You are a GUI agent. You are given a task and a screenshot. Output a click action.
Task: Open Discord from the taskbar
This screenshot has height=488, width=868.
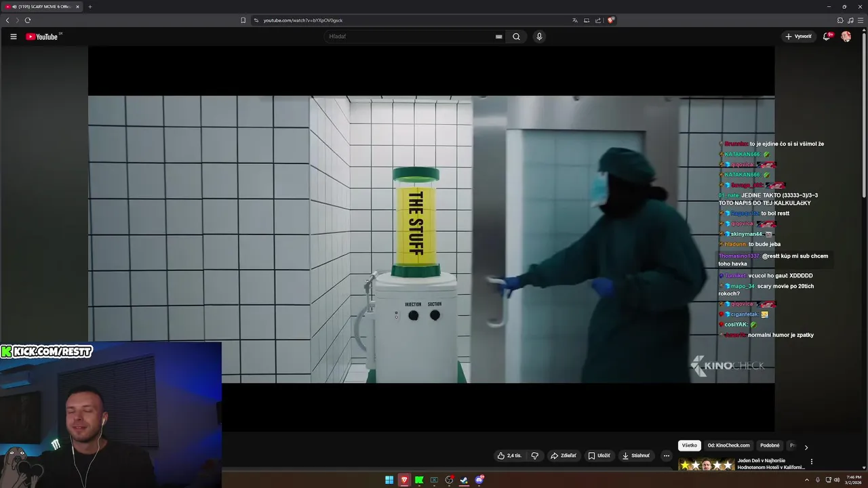pyautogui.click(x=479, y=480)
